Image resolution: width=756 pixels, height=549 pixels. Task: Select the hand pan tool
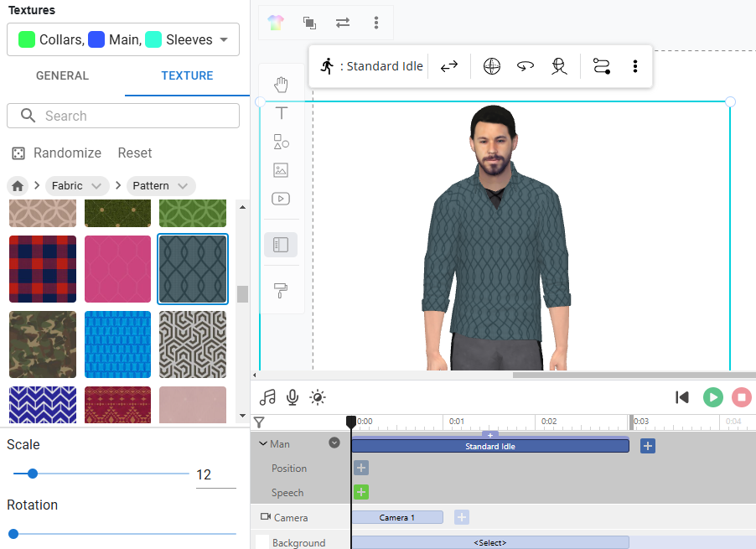coord(282,85)
